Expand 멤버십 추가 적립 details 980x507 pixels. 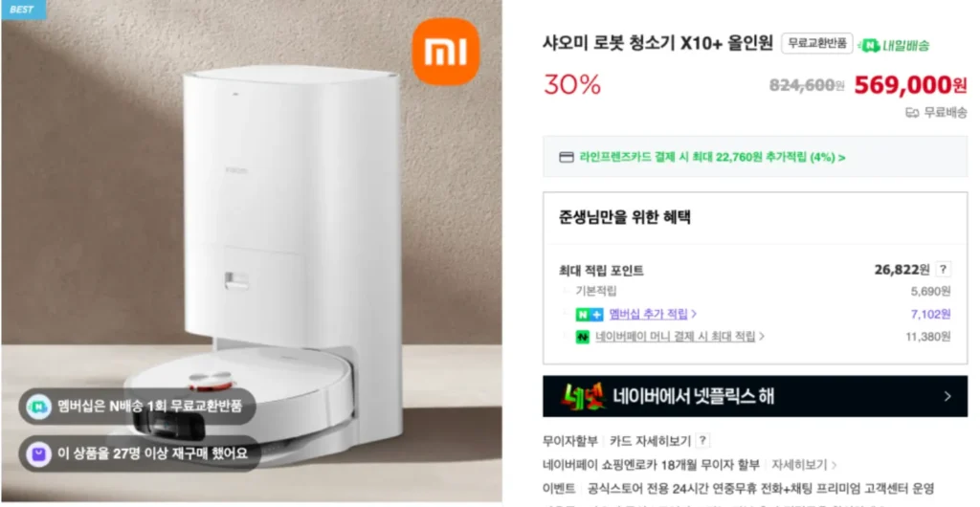(653, 314)
